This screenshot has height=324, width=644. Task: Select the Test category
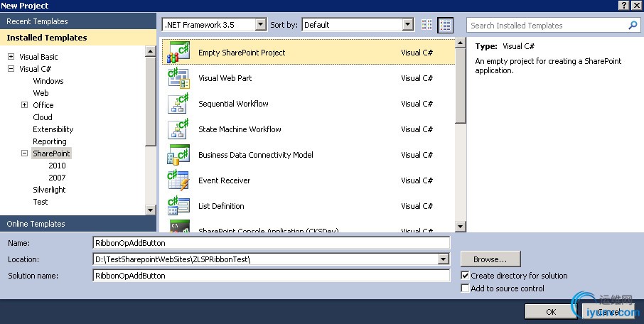tap(41, 202)
